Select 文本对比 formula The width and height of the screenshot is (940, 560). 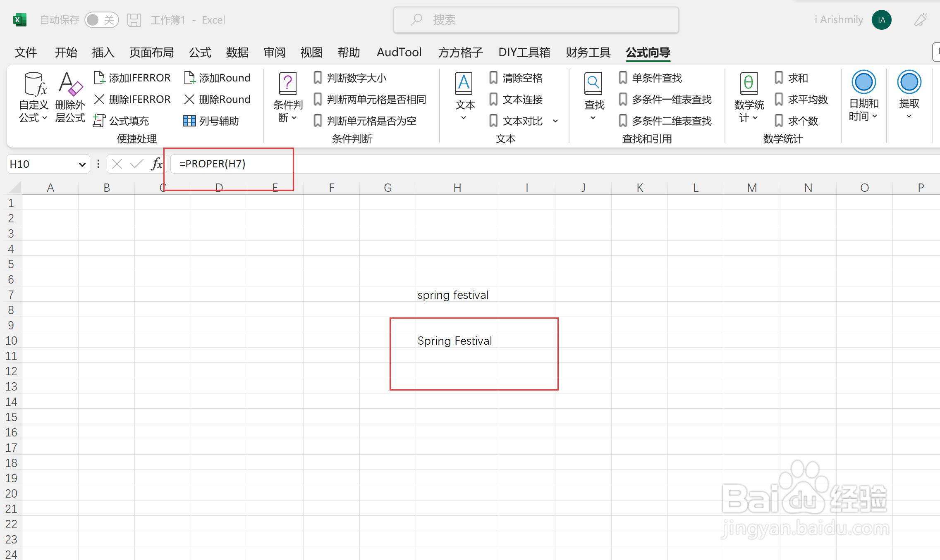click(516, 121)
